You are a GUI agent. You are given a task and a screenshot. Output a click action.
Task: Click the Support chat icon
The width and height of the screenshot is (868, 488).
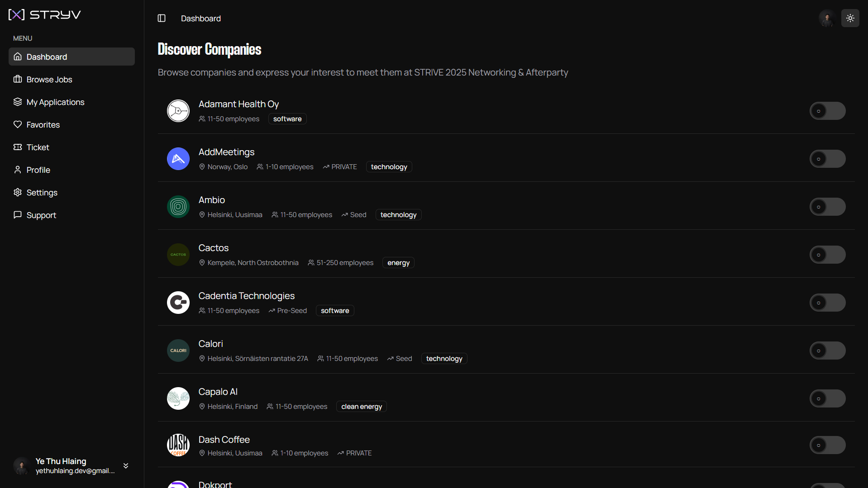18,215
